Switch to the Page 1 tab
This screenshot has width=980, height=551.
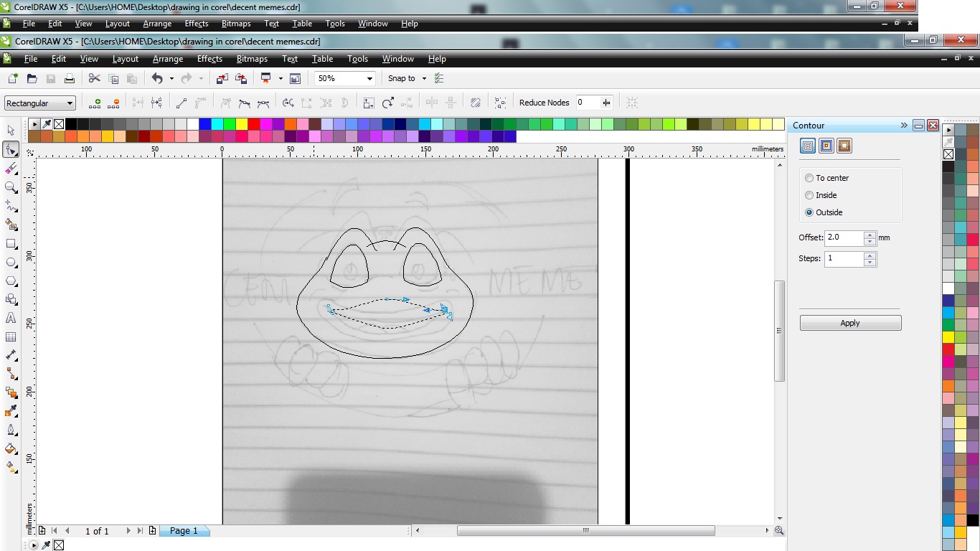click(x=184, y=531)
